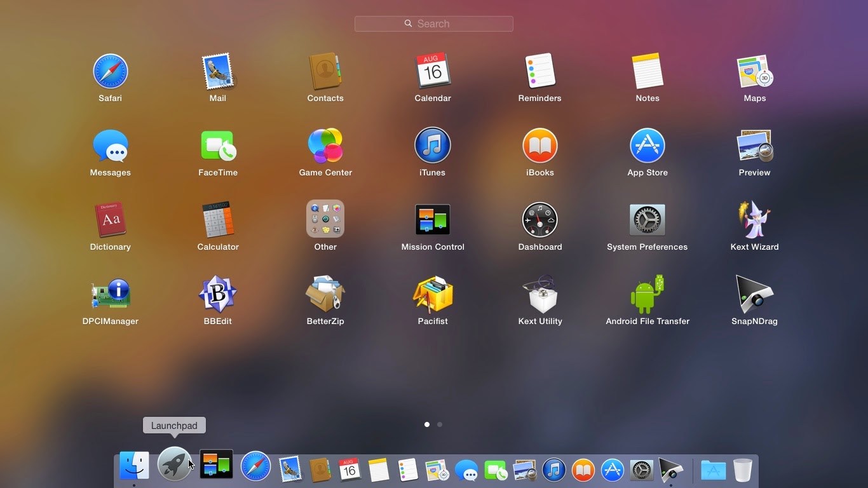Viewport: 868px width, 488px height.
Task: Open Calendar from the Dock
Action: [x=349, y=470]
